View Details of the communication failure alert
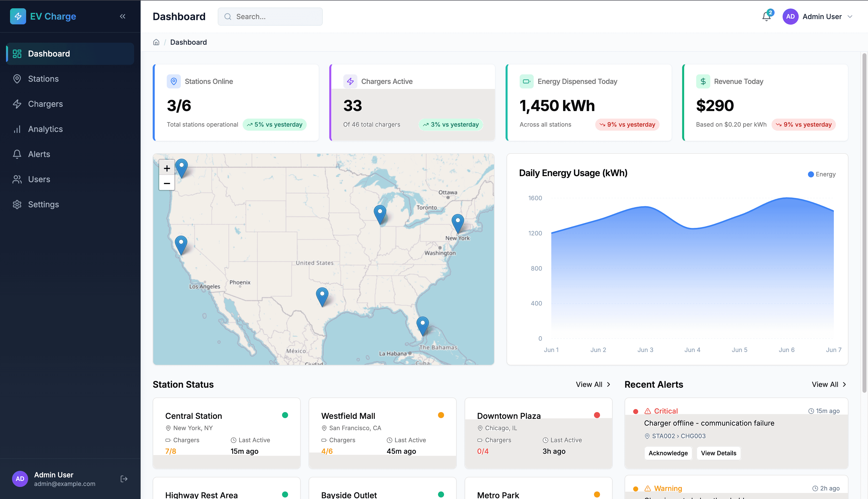The width and height of the screenshot is (868, 499). click(x=718, y=453)
